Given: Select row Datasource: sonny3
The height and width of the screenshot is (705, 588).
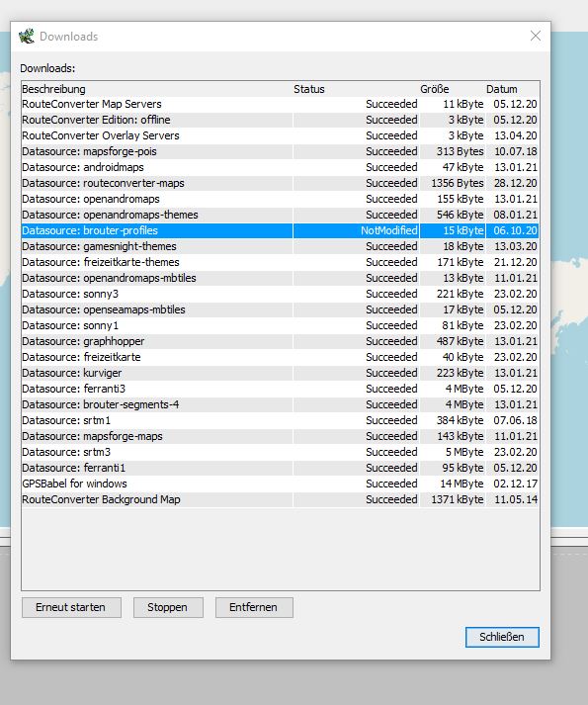Looking at the screenshot, I should pos(280,294).
